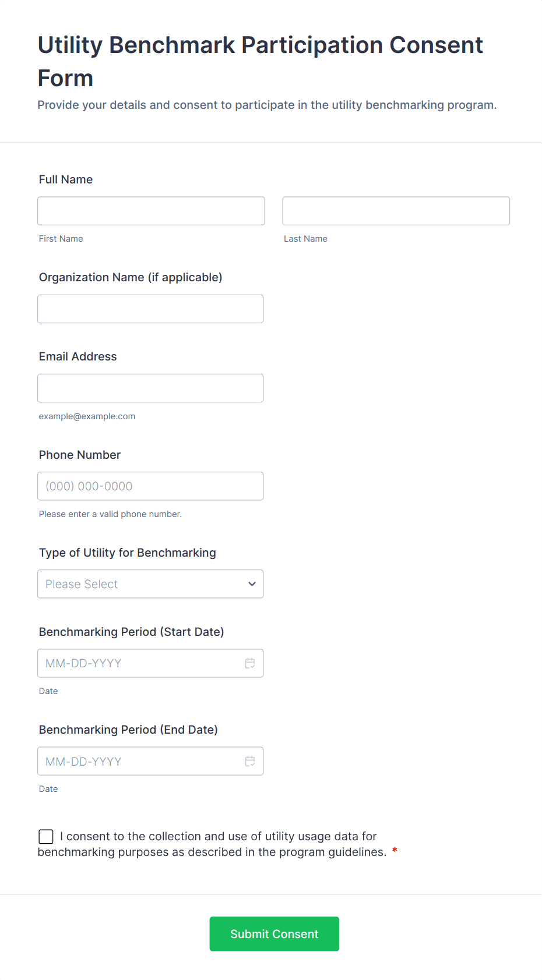Submit the form with Submit Consent
Viewport: 542px width, 980px height.
[x=274, y=934]
